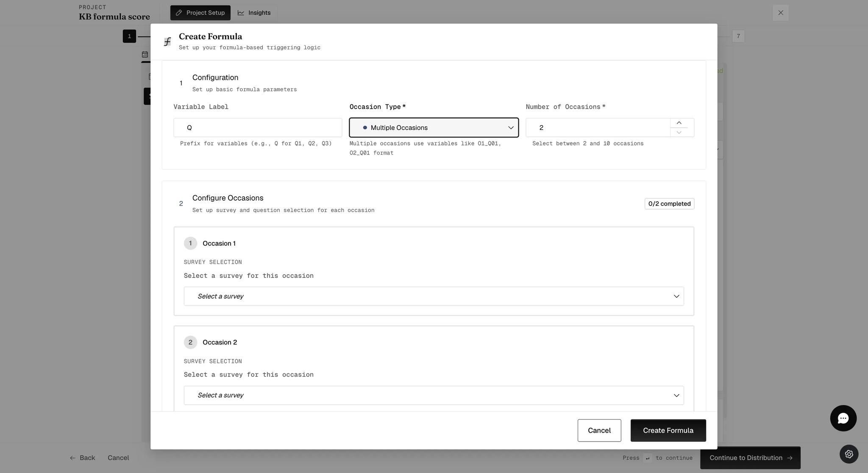868x473 pixels.
Task: Click the calendar icon behind the dialog
Action: tap(145, 54)
